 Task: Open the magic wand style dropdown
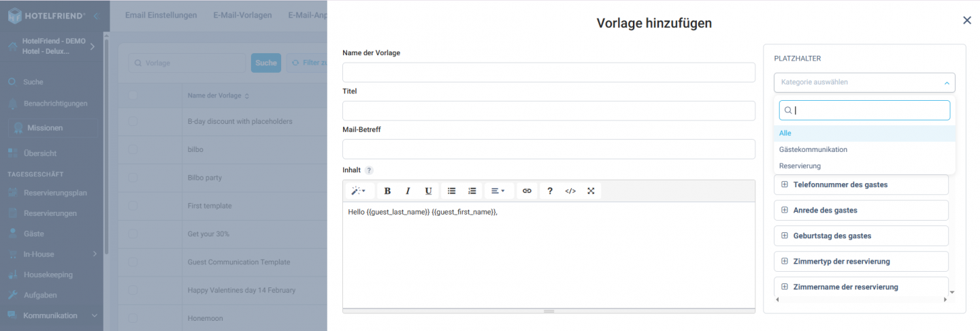pyautogui.click(x=359, y=191)
